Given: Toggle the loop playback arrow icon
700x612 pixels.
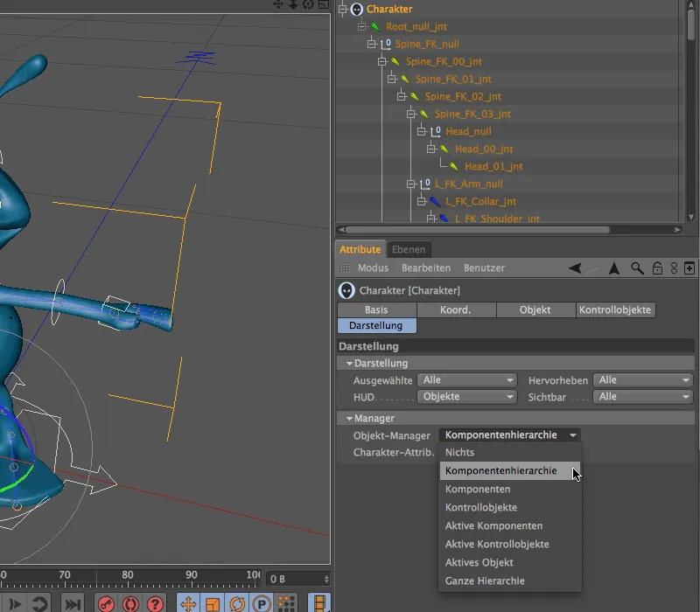Looking at the screenshot, I should pos(39,604).
